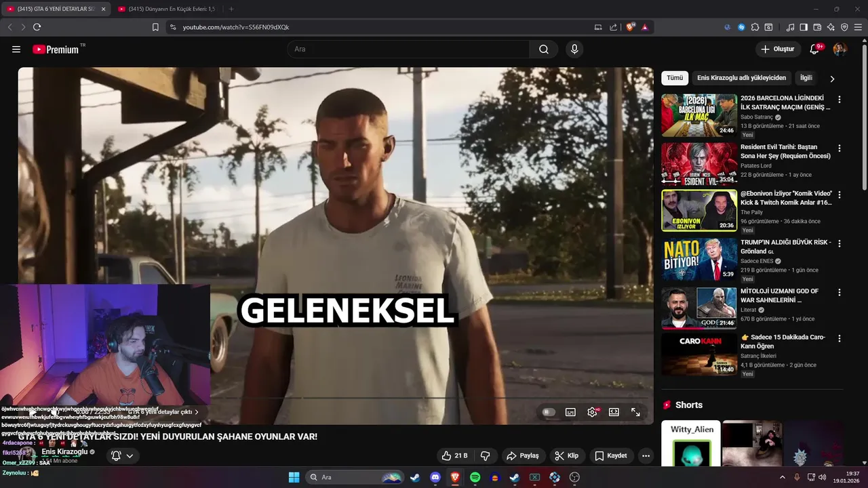This screenshot has height=488, width=868.
Task: Bookmark this page
Action: click(155, 27)
